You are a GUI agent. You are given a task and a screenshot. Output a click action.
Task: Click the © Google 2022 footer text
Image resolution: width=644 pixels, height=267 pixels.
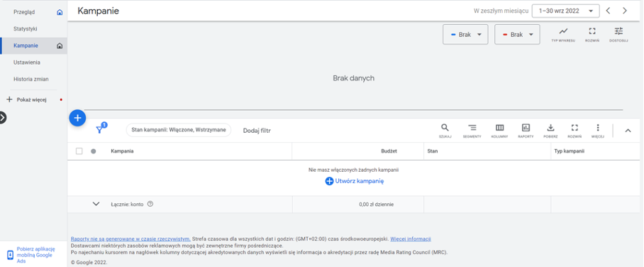tap(89, 262)
